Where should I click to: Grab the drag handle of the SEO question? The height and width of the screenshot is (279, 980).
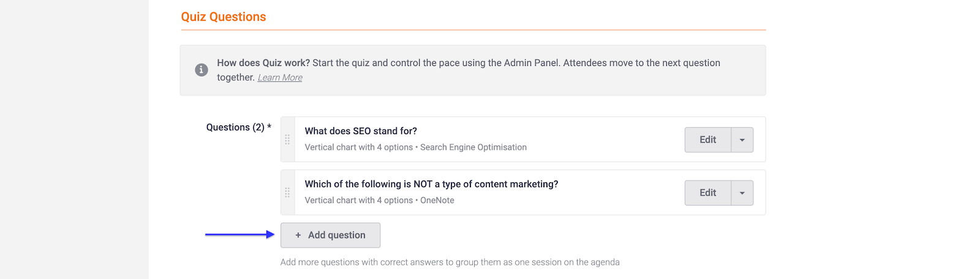[287, 139]
